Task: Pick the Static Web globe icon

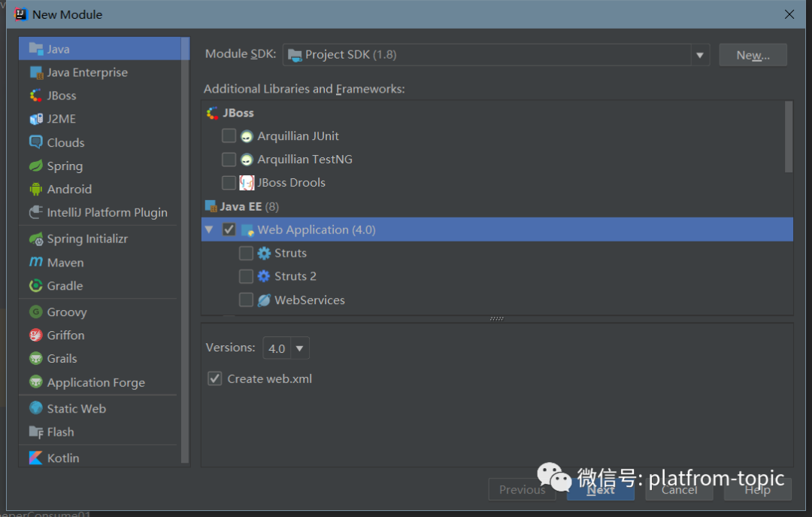Action: [x=36, y=408]
